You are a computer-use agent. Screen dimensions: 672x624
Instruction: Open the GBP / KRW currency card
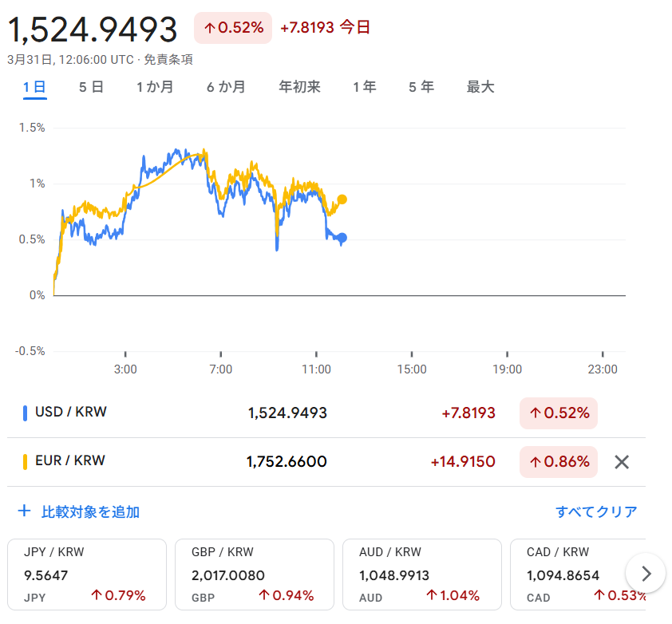point(254,575)
